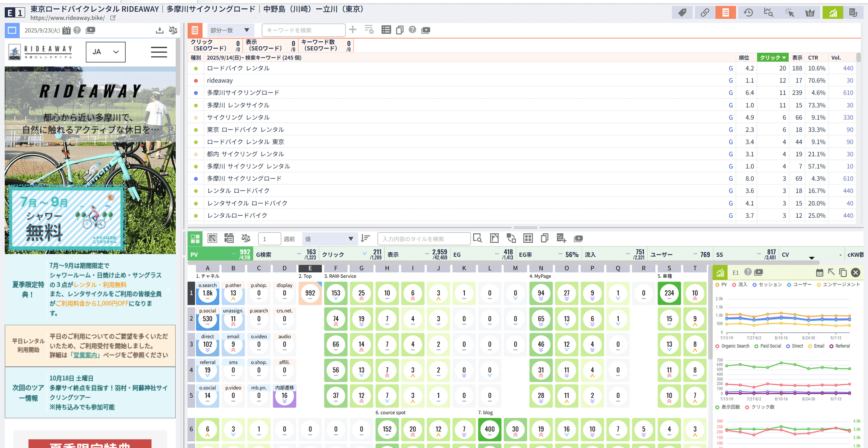The width and height of the screenshot is (868, 448).
Task: Select the click cursor icon in top toolbar
Action: coord(789,13)
